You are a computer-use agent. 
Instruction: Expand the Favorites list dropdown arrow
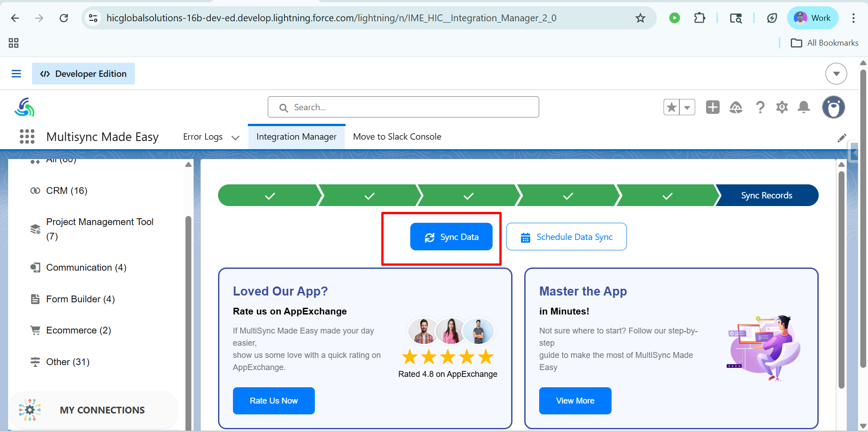(x=687, y=108)
